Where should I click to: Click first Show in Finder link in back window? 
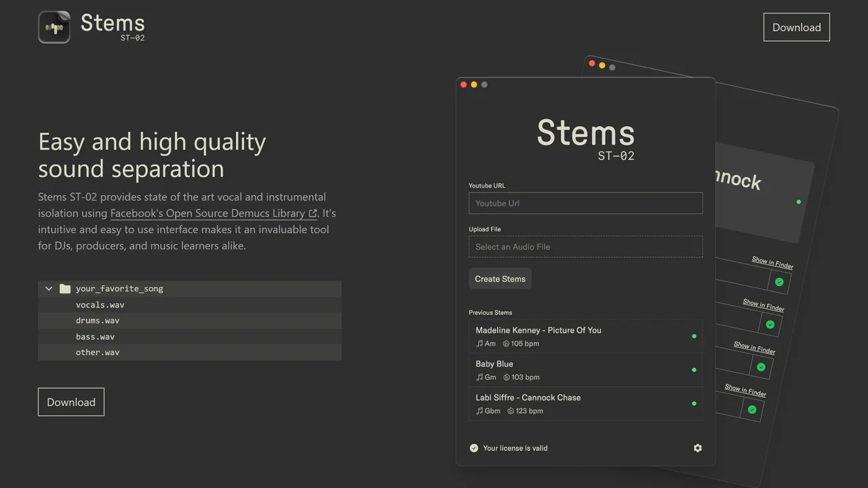772,263
